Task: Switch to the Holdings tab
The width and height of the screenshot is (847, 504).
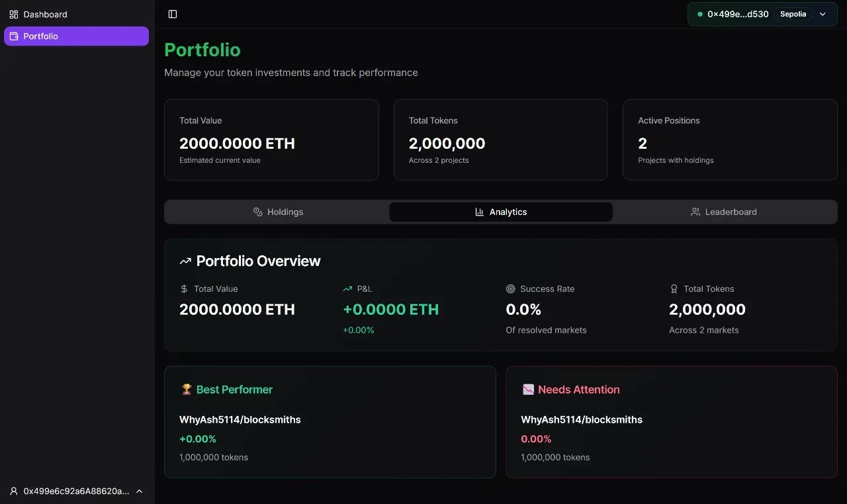Action: (x=278, y=212)
